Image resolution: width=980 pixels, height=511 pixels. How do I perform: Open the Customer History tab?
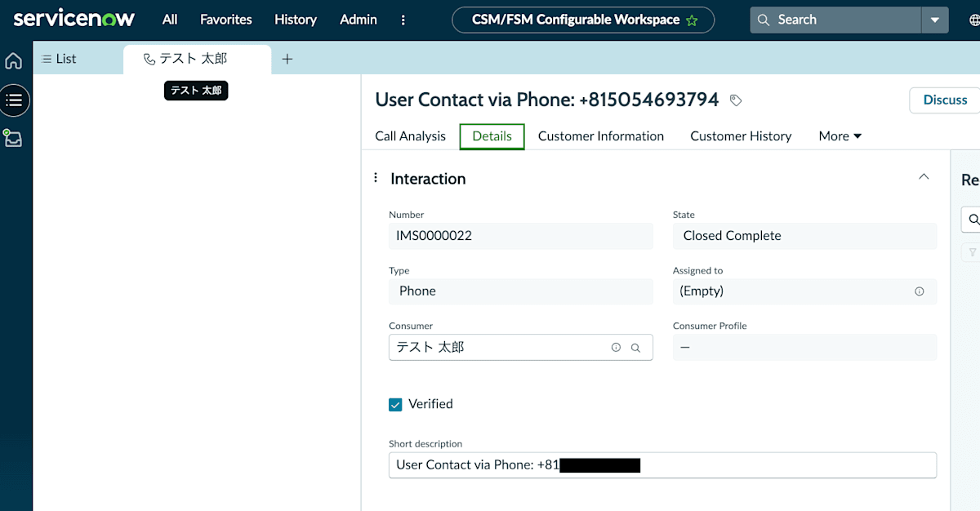(x=741, y=136)
